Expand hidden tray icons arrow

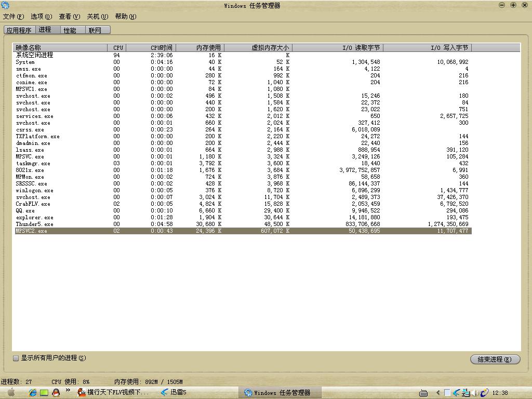pyautogui.click(x=438, y=393)
